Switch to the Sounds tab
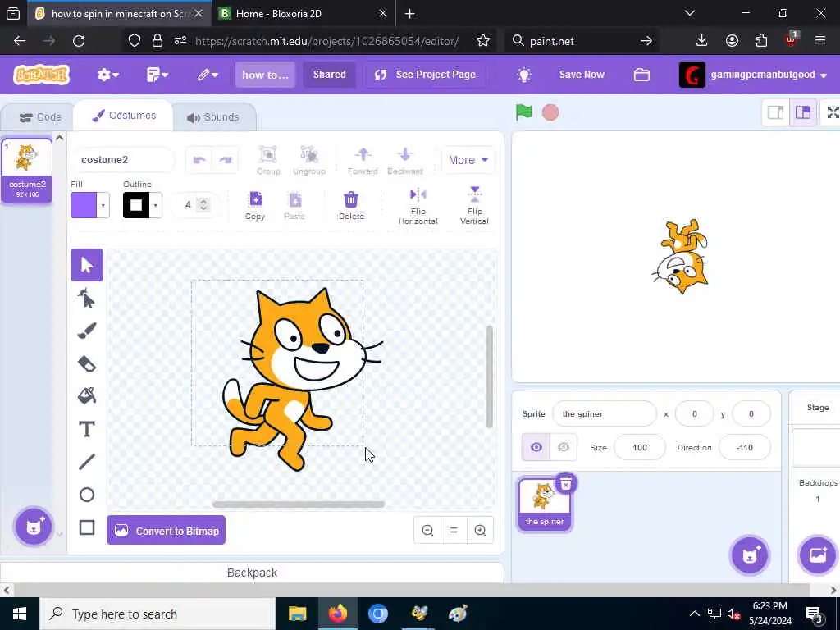Screen dimensions: 840x630 (213, 117)
